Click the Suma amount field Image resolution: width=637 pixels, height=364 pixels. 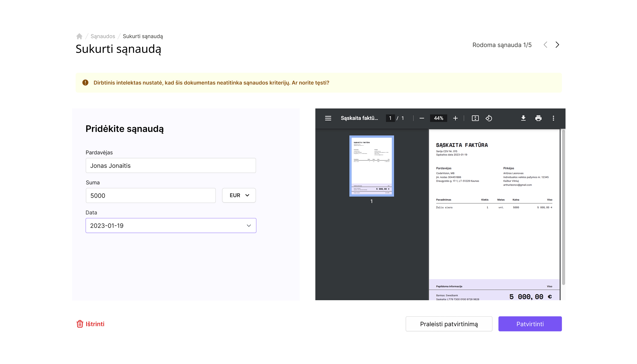click(151, 195)
